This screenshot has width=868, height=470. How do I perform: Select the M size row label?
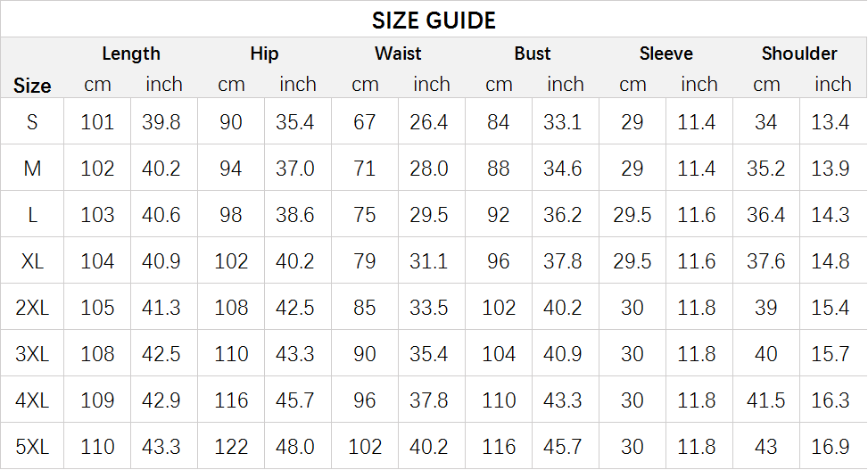32,169
